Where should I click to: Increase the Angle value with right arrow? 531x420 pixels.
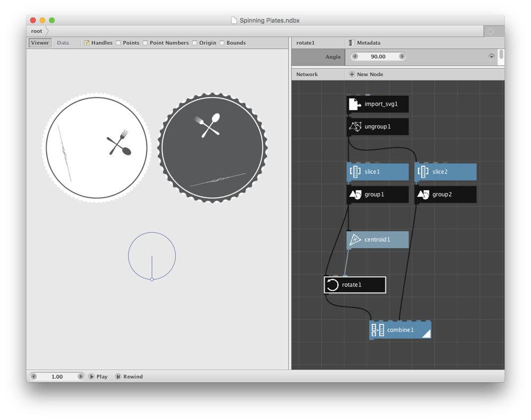402,57
